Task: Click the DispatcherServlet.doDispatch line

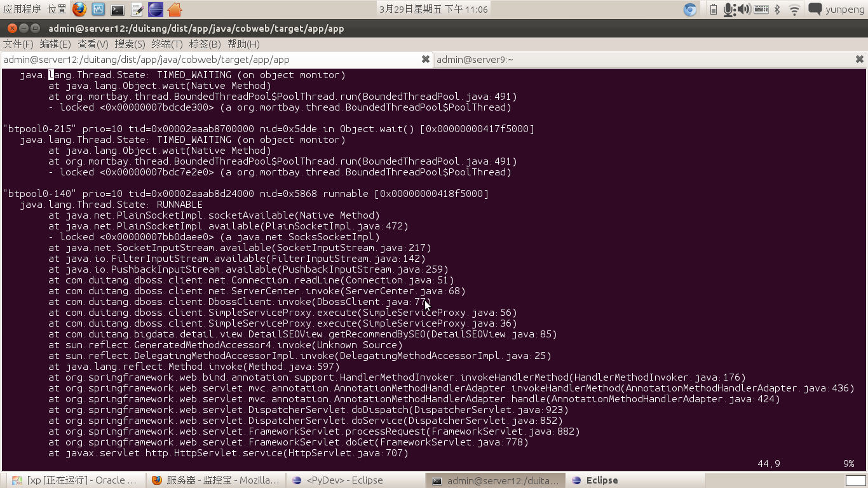Action: pos(308,410)
